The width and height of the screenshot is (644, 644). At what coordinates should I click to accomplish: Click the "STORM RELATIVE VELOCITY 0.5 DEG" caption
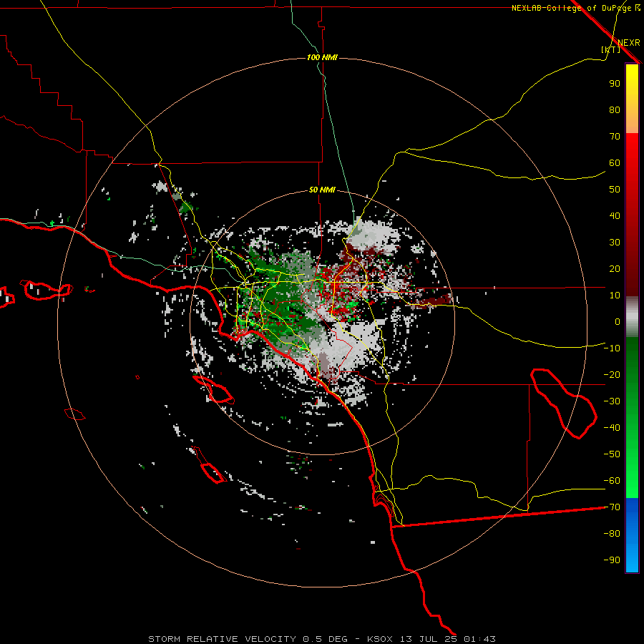point(248,639)
